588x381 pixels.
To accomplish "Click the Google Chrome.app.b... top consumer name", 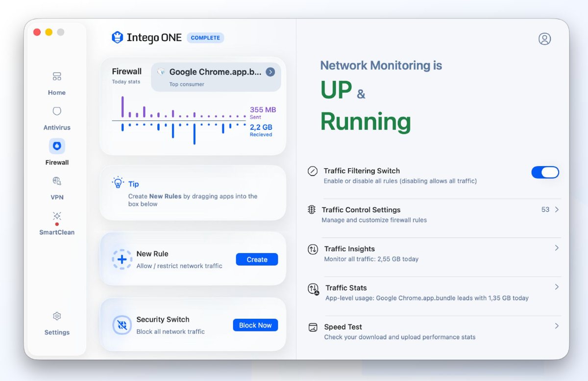I will tap(215, 72).
